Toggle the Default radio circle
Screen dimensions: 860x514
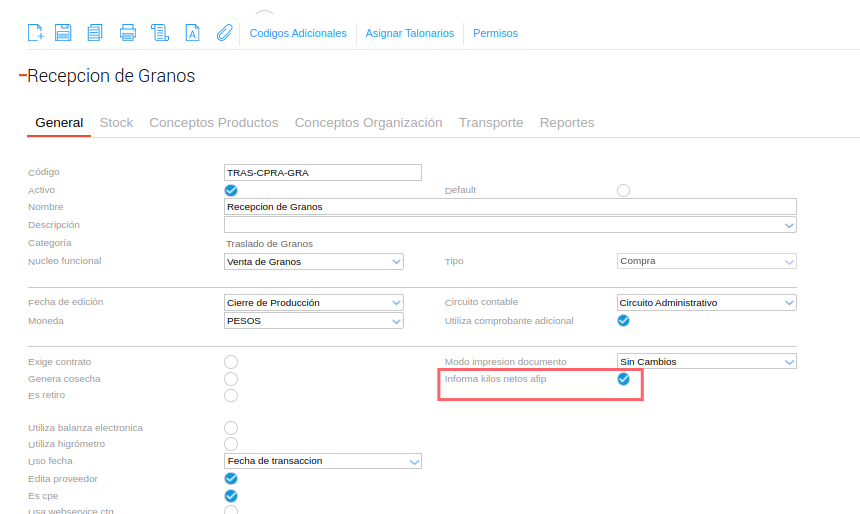coord(624,190)
